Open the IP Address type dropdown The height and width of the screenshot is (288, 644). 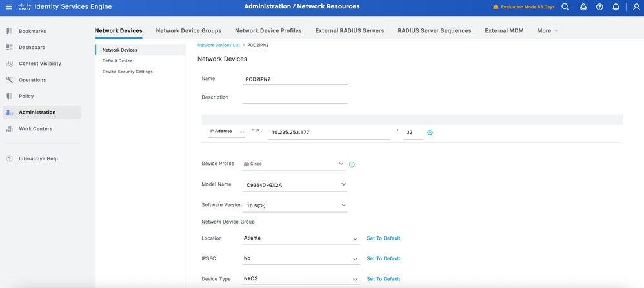[226, 131]
